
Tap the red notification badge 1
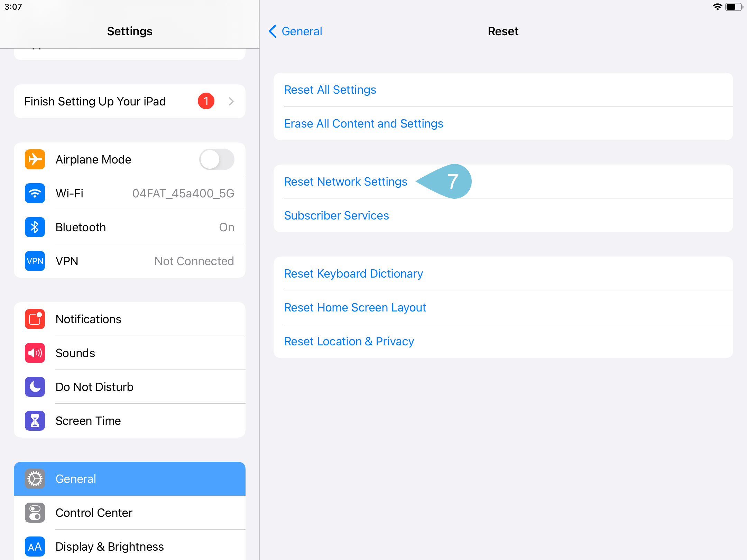click(x=206, y=101)
